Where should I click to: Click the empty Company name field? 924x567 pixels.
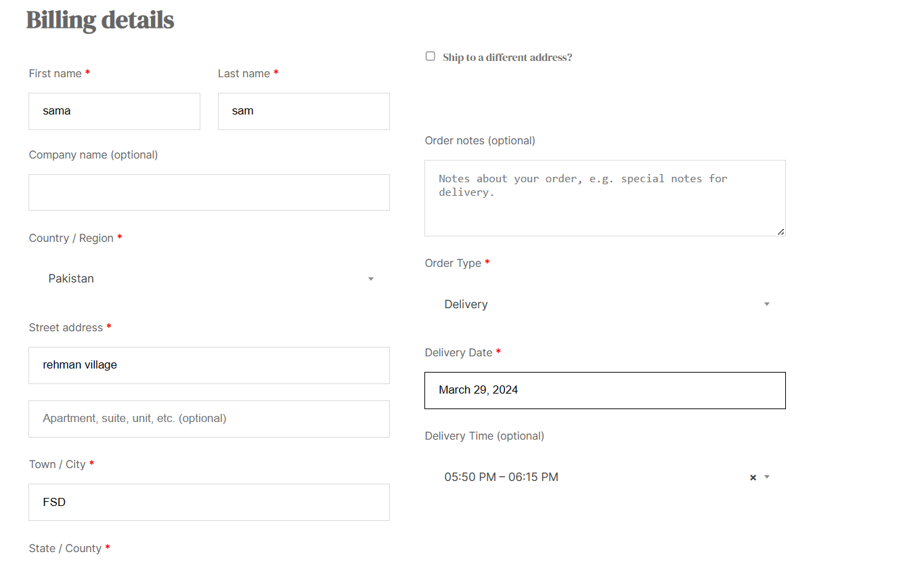[x=209, y=192]
